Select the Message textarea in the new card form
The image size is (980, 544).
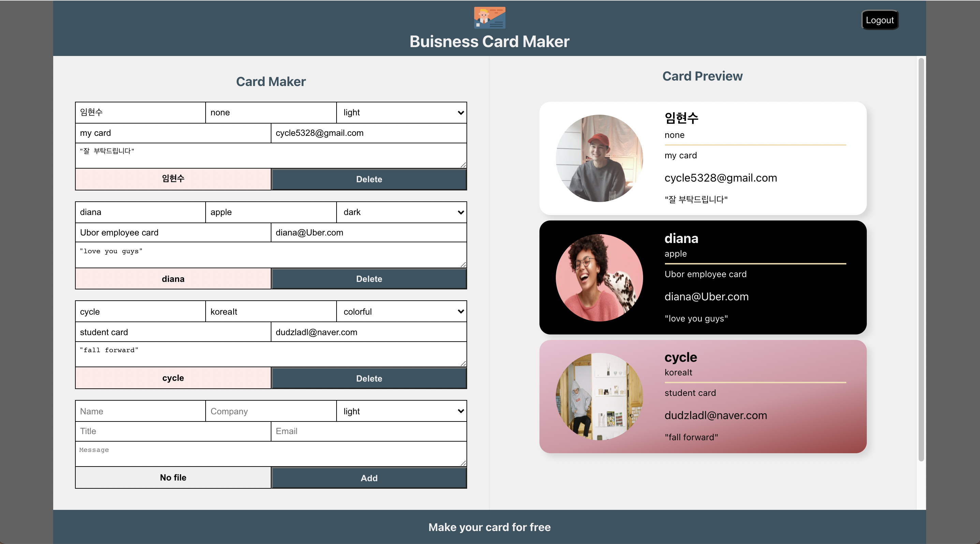(x=270, y=454)
